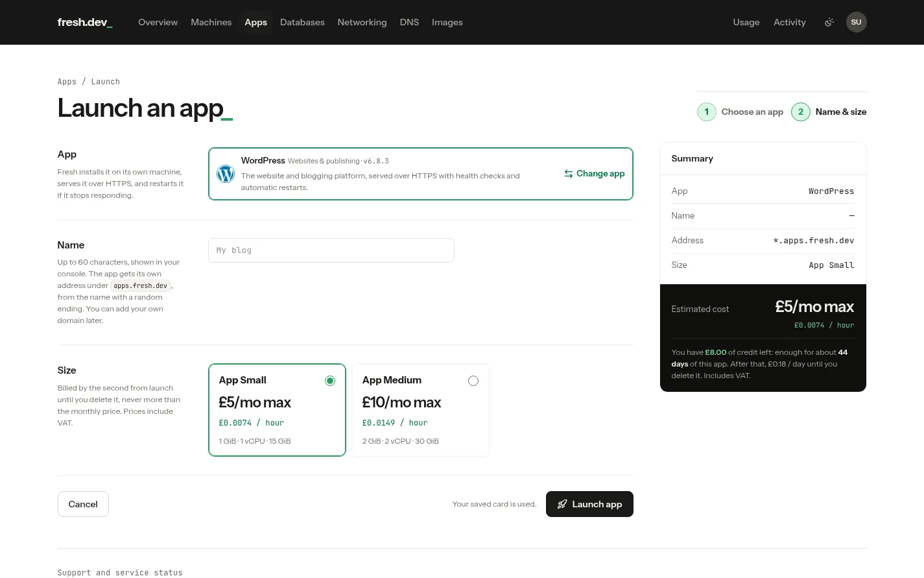Toggle the theme switcher icon
Image resolution: width=924 pixels, height=578 pixels.
point(829,22)
